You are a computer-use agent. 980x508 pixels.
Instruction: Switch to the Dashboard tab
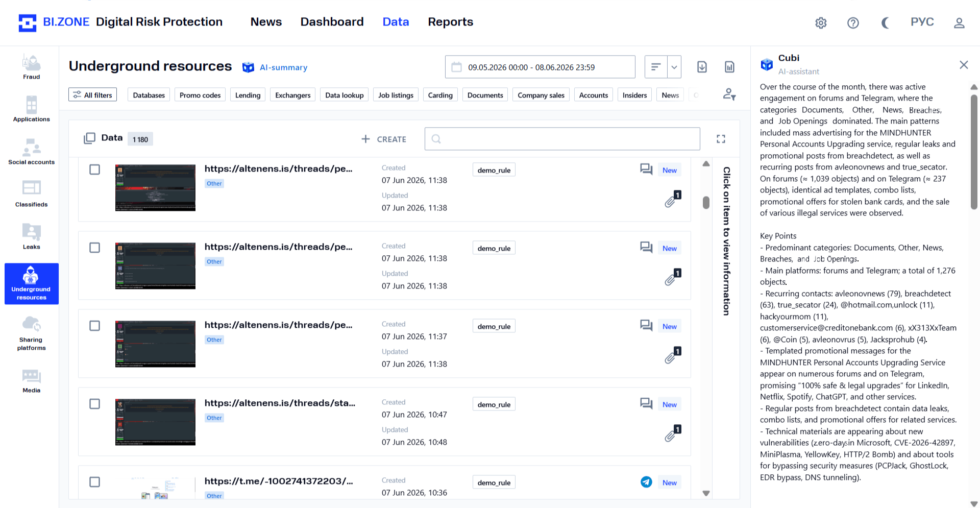pyautogui.click(x=332, y=22)
